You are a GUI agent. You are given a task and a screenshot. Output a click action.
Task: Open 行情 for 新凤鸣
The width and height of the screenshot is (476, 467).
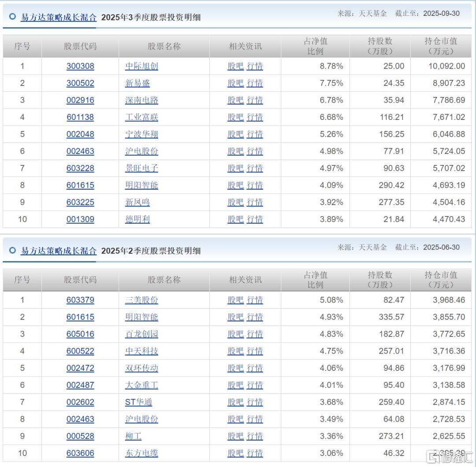click(x=255, y=202)
